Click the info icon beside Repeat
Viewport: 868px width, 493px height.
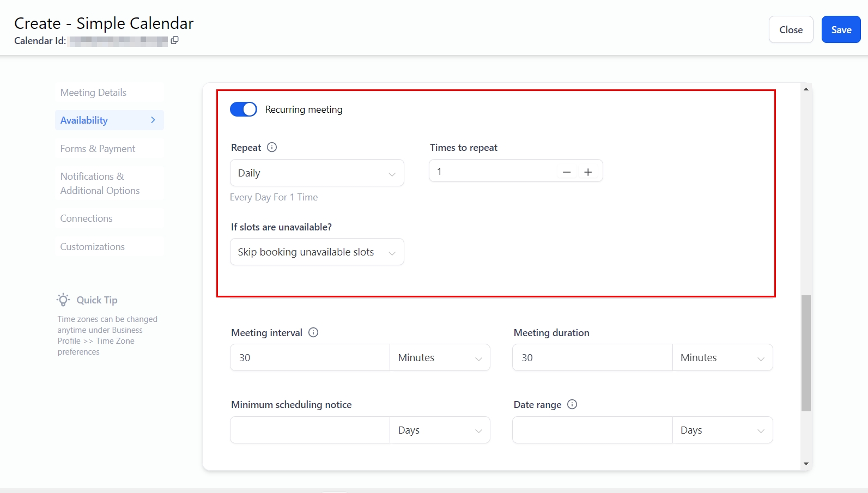point(272,147)
